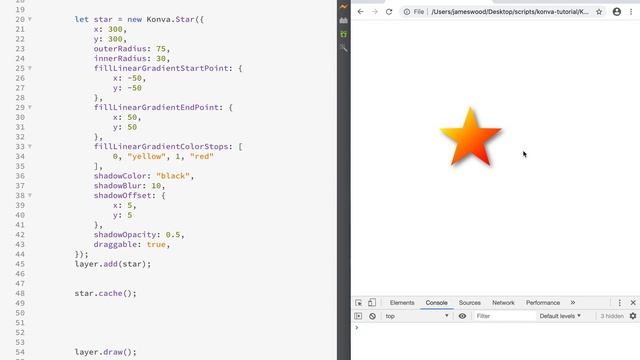The width and height of the screenshot is (640, 360).
Task: Click the magnifier icon in the editor sidebar
Action: (344, 48)
